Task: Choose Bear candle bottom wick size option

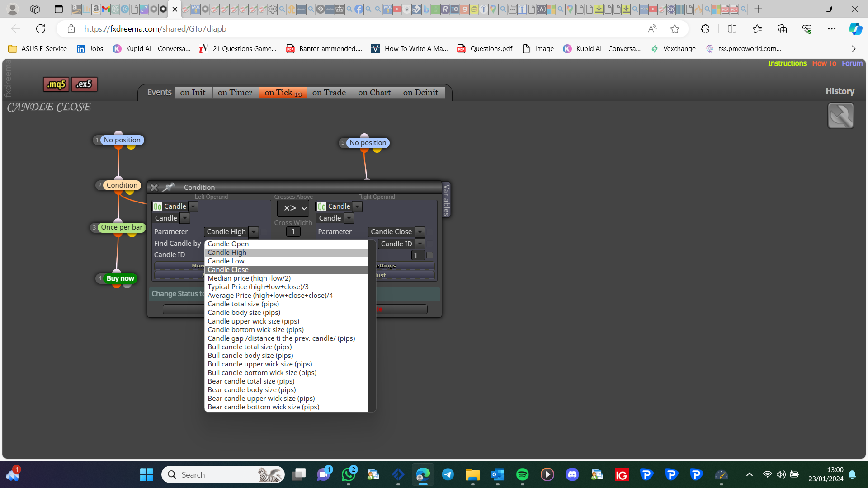Action: 286,407
